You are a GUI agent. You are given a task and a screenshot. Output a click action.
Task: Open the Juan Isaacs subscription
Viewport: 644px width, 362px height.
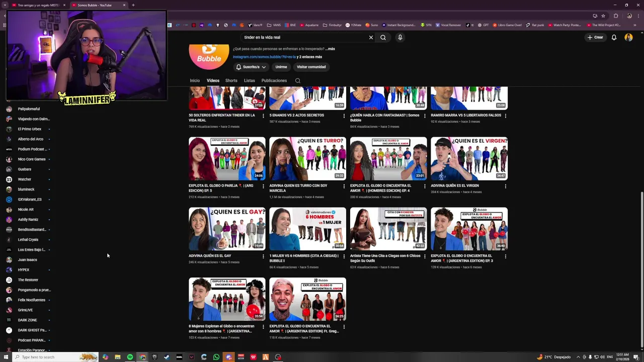pos(29,259)
